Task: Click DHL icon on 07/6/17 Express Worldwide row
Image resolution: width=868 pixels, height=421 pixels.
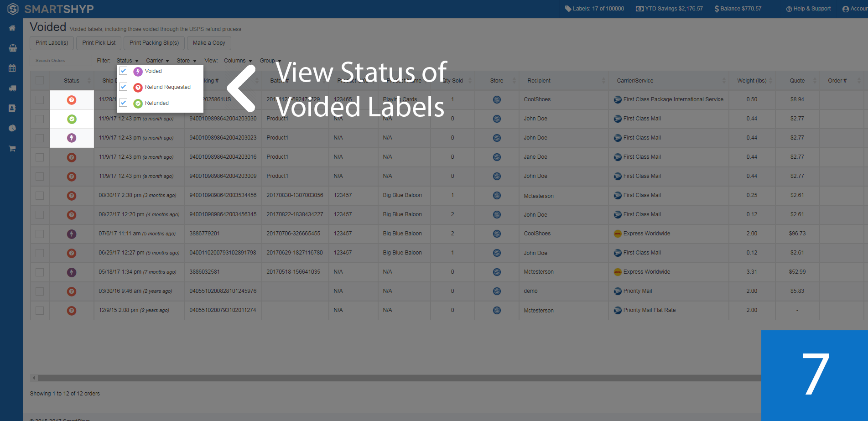Action: coord(618,234)
